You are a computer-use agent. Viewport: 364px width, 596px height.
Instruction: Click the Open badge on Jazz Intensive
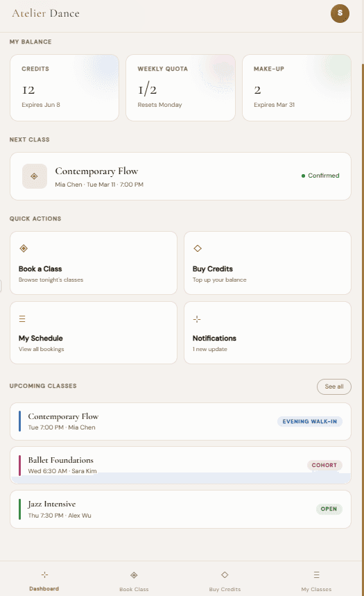click(x=329, y=509)
